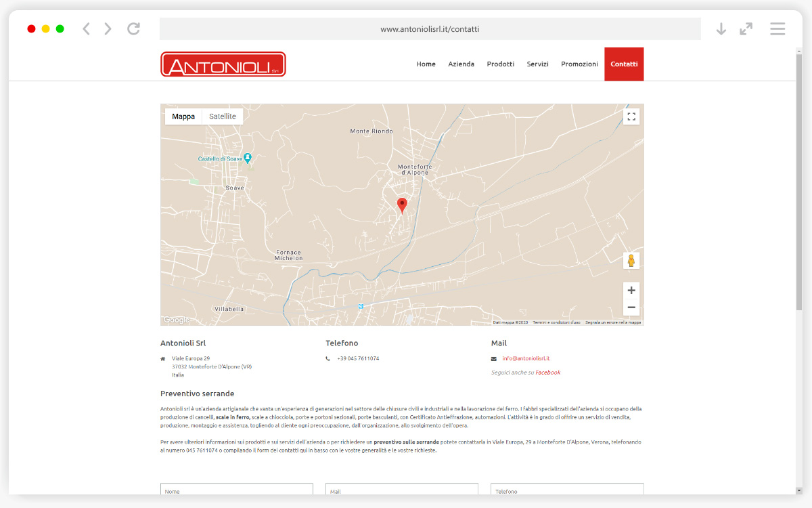Toggle fullscreen view on the map

click(x=631, y=117)
